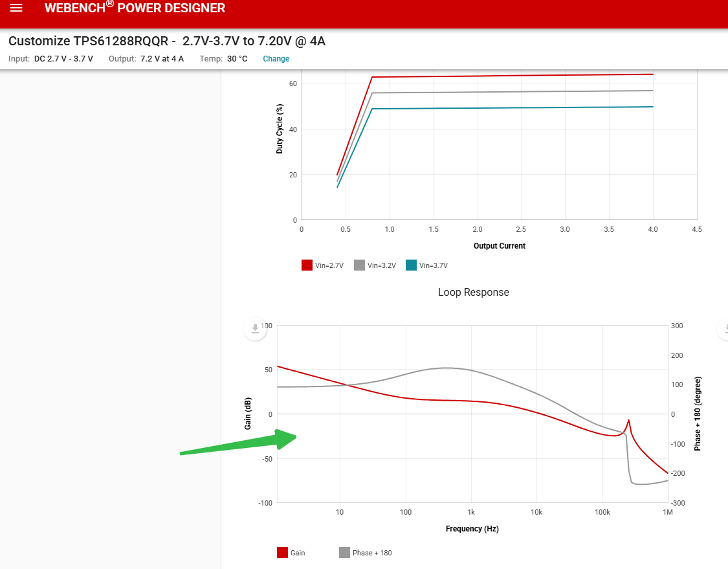Select the Customize TPS61288RQQR heading text

167,41
